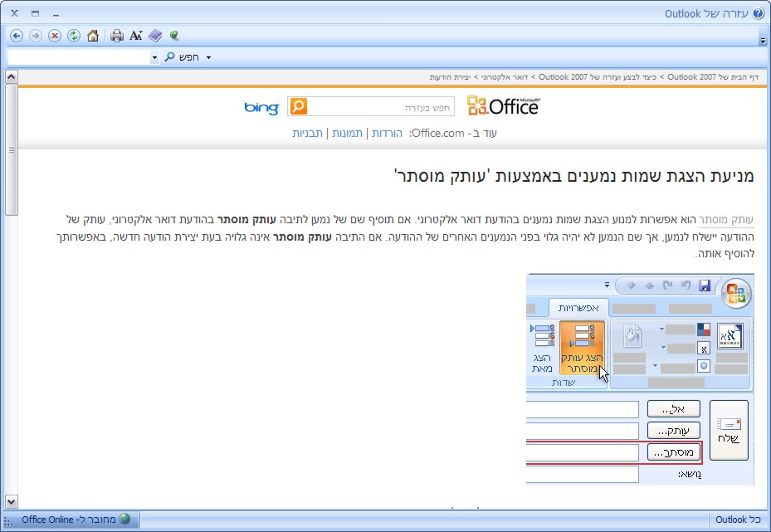Print the help topic
The height and width of the screenshot is (532, 771).
coord(117,36)
